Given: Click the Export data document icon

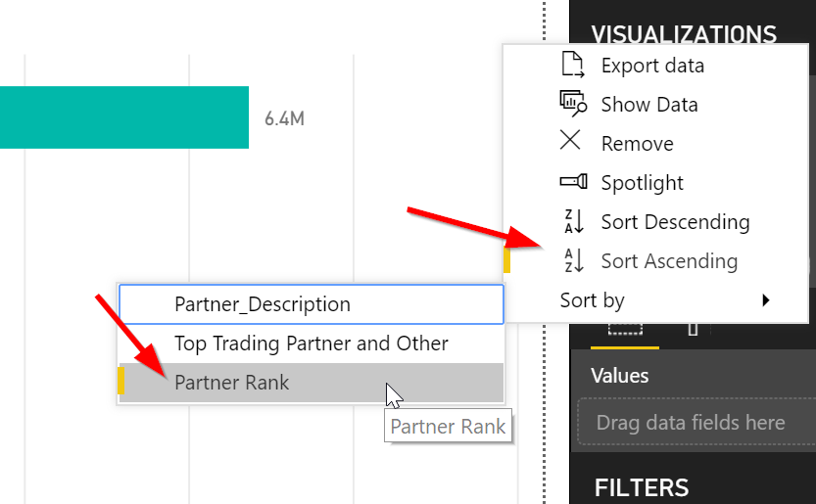Looking at the screenshot, I should (x=572, y=66).
